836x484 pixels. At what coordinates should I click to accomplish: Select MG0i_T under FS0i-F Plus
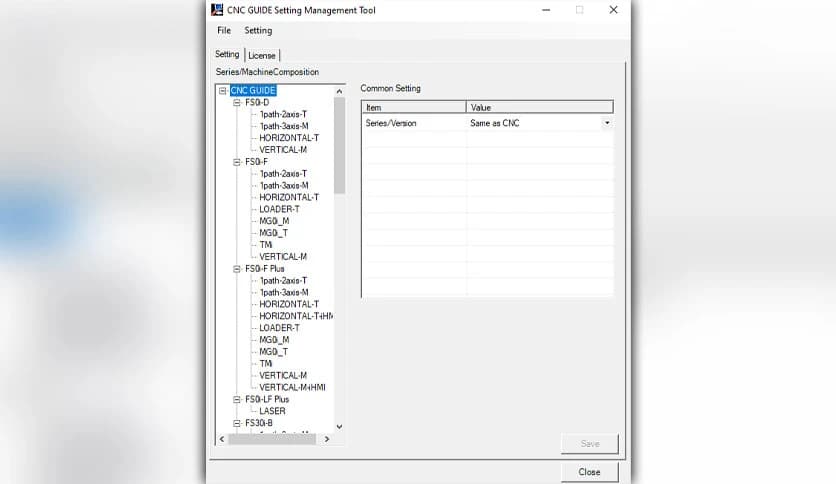click(274, 352)
